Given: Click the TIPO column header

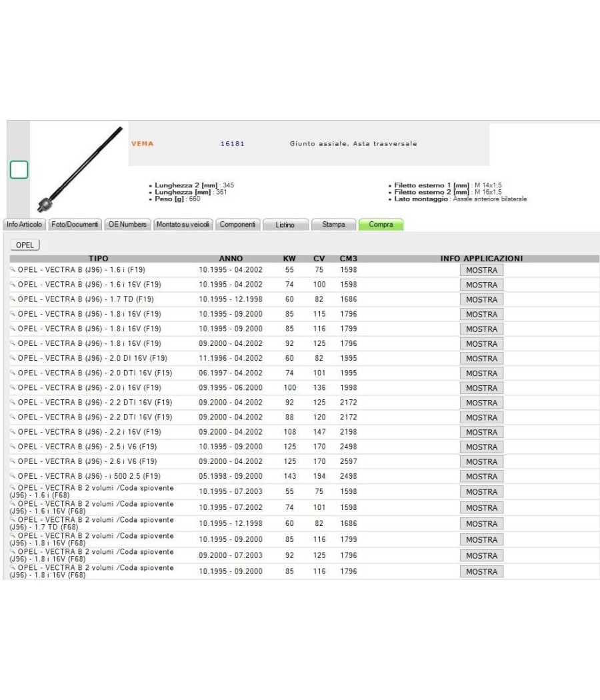Looking at the screenshot, I should pos(99,259).
